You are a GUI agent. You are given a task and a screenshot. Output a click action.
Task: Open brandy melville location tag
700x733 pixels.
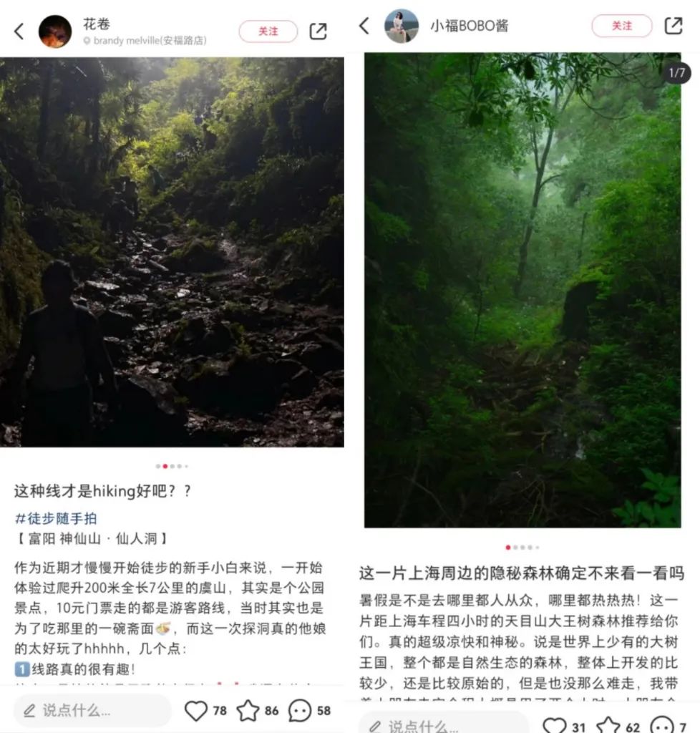pos(145,41)
